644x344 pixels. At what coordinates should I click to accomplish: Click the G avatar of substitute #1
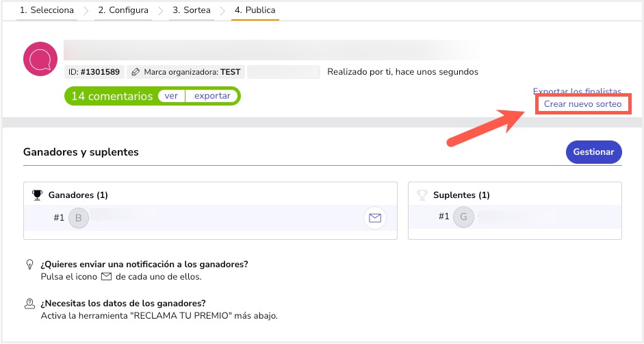[x=463, y=217]
